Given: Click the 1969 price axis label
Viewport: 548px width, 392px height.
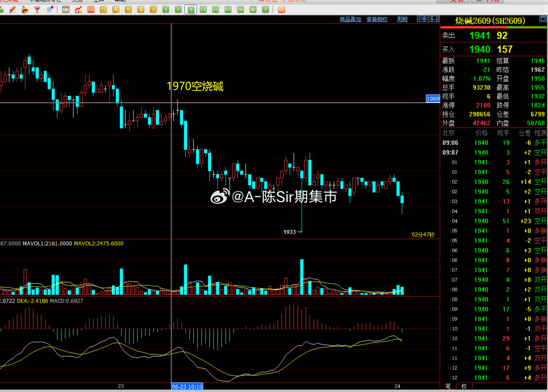Looking at the screenshot, I should pos(433,99).
